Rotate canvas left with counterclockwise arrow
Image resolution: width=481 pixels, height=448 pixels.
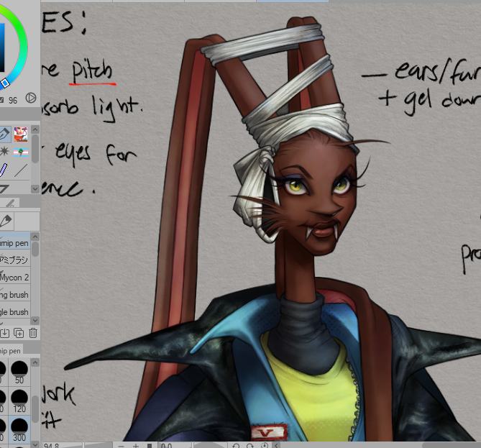236,446
